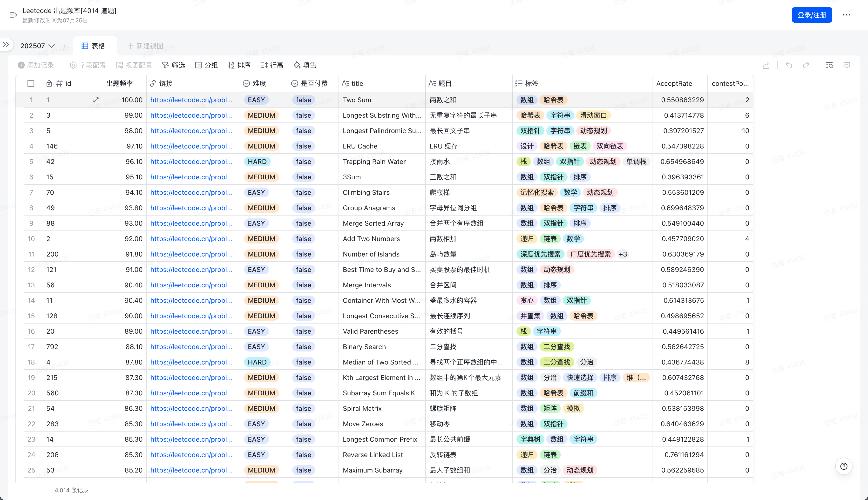Click the 单调栈 tag
The image size is (868, 500).
click(636, 162)
